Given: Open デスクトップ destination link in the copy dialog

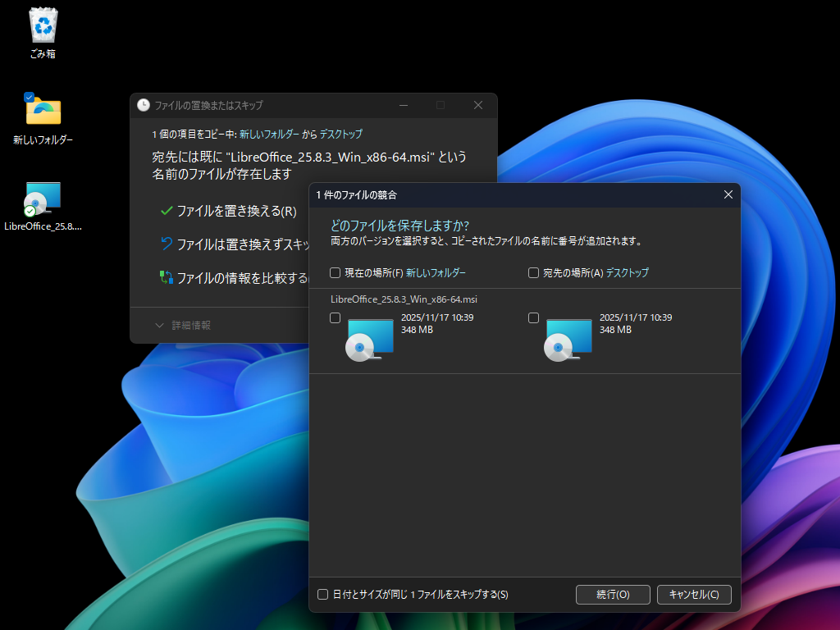Looking at the screenshot, I should [x=340, y=134].
